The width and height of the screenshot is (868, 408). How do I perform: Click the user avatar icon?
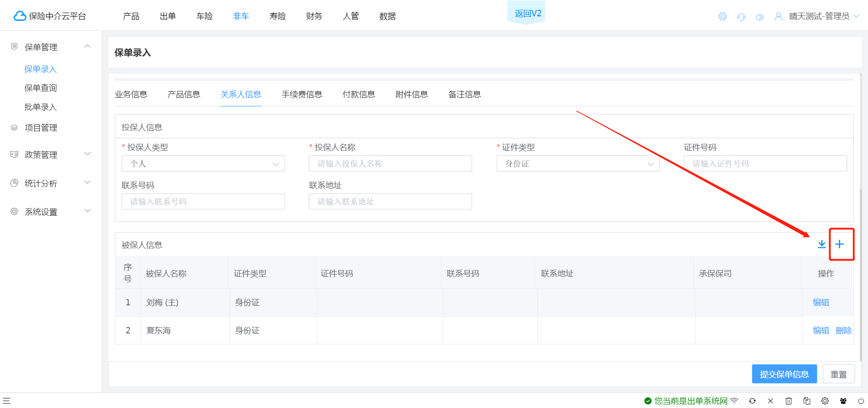778,17
